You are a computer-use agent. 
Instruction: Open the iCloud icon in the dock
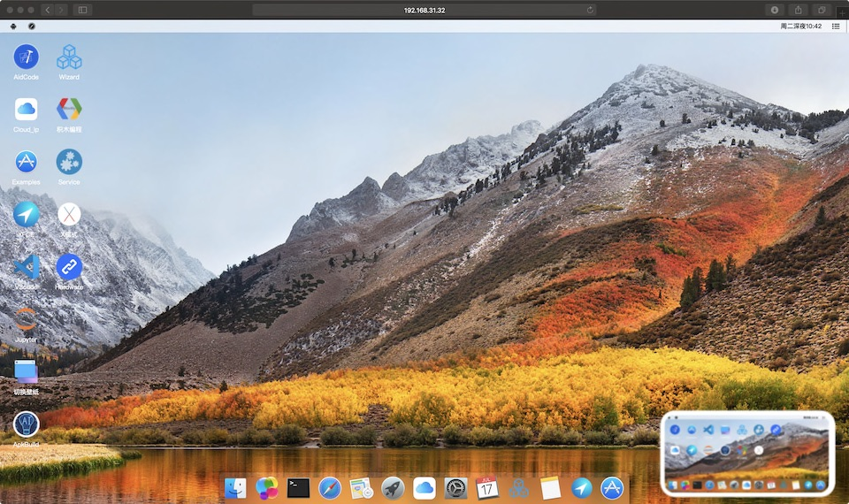pyautogui.click(x=424, y=488)
